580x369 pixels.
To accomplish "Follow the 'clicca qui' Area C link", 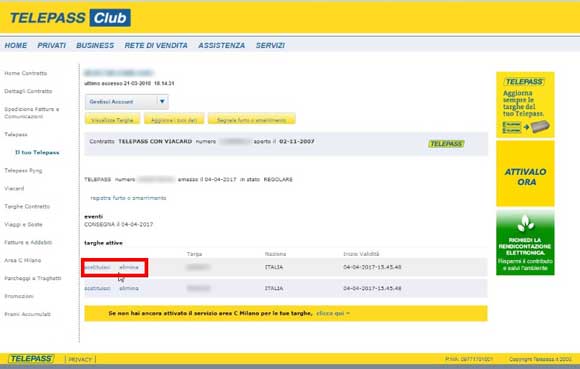I will pyautogui.click(x=333, y=313).
